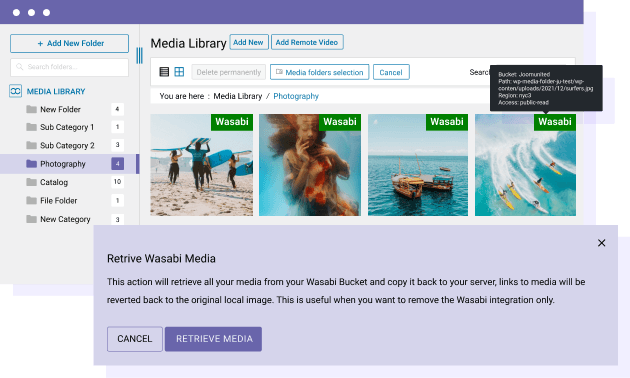Click the sidebar collapse handle

click(x=139, y=55)
